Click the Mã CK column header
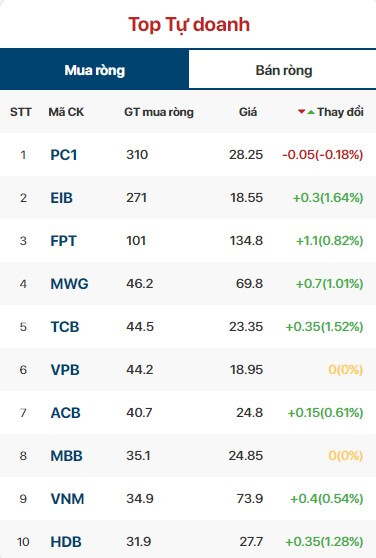Screen dimensions: 376x558 (66, 112)
